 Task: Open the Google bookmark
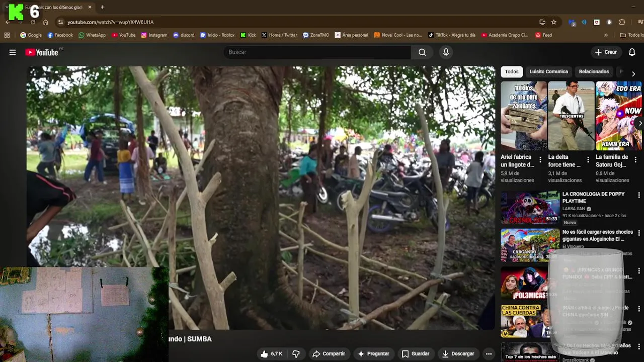(x=31, y=35)
